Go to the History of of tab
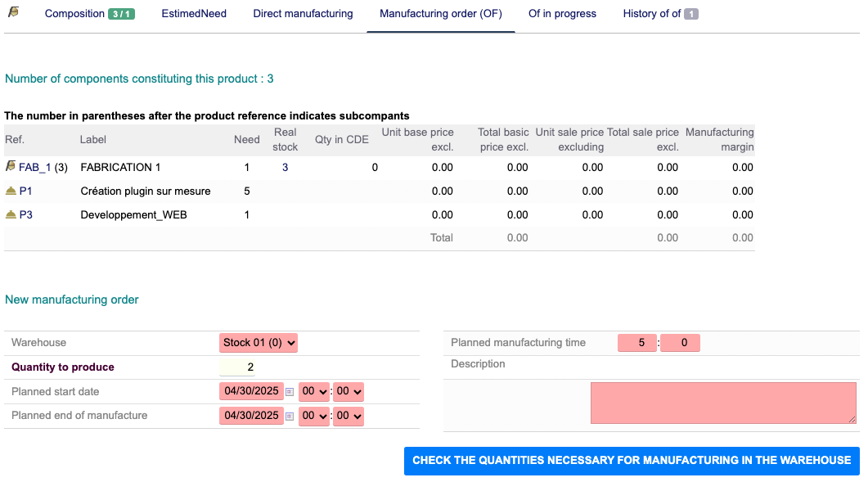Viewport: 868px width, 482px height. [x=659, y=14]
